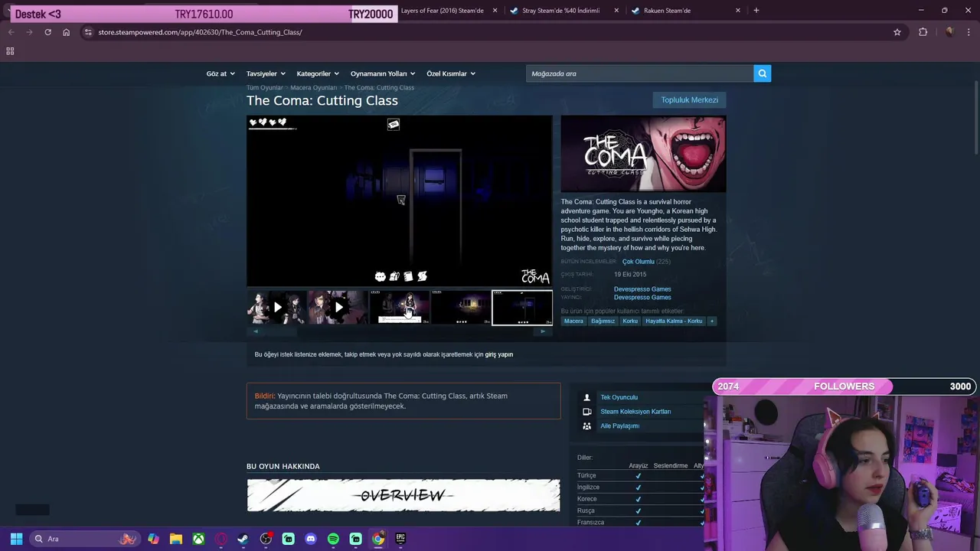Open the Chrome three-dot menu
The height and width of the screenshot is (551, 980).
(969, 32)
